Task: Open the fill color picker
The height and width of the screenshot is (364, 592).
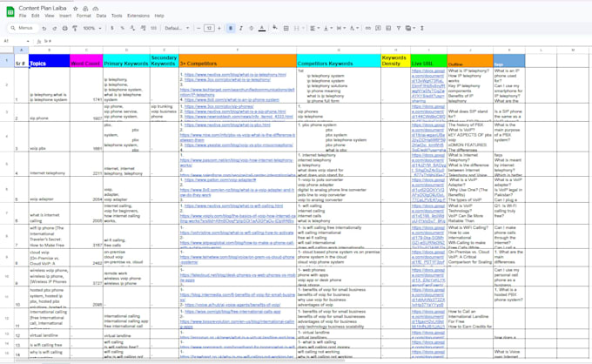Action: [x=275, y=29]
